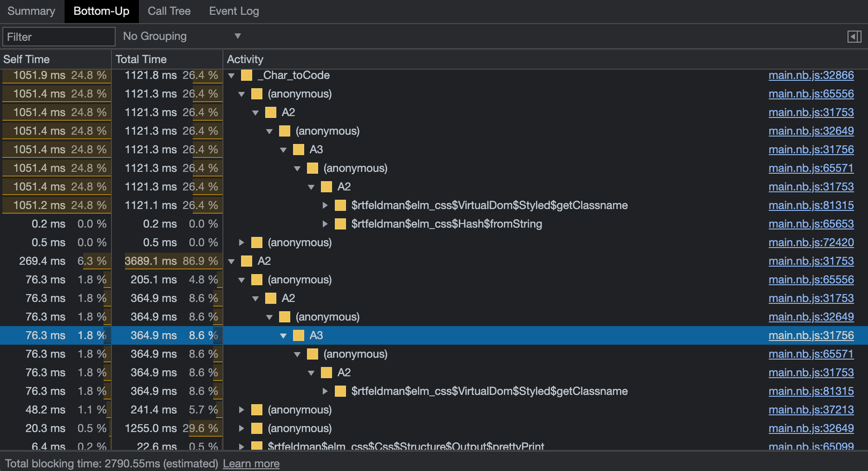Open link main.nb.js:65099 in last row

811,446
